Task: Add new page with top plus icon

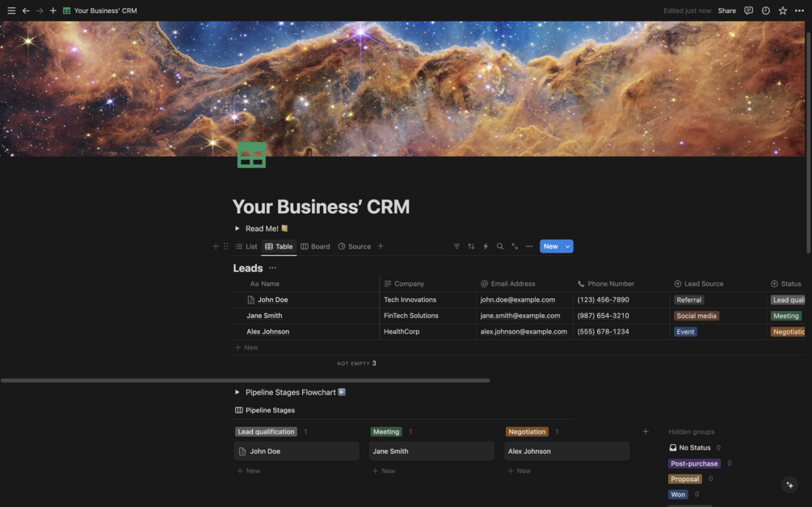Action: 53,10
